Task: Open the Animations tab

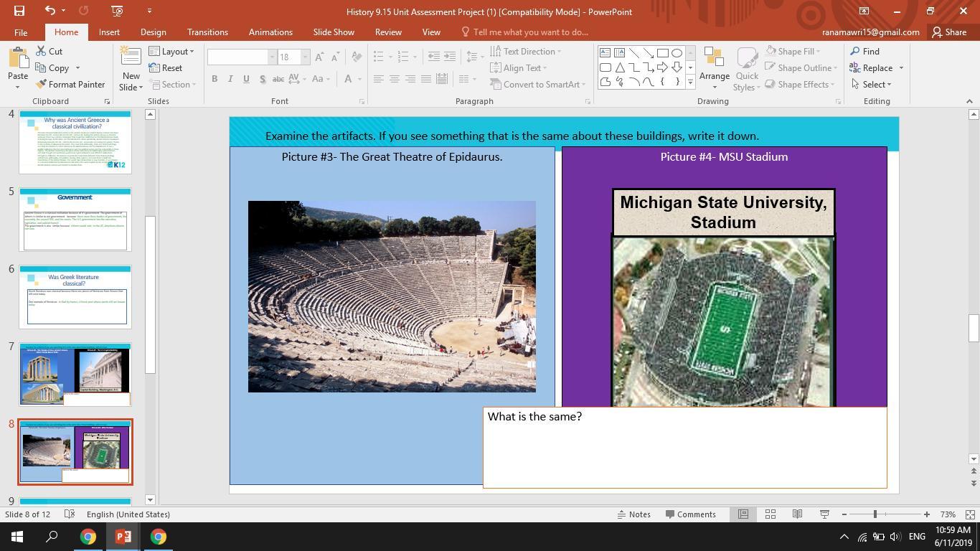Action: (x=270, y=32)
